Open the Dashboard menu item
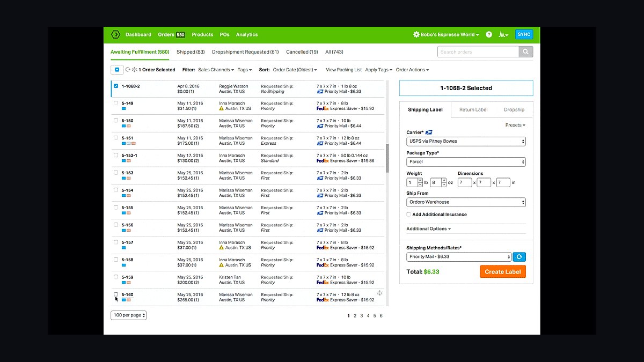This screenshot has width=644, height=362. (x=138, y=34)
